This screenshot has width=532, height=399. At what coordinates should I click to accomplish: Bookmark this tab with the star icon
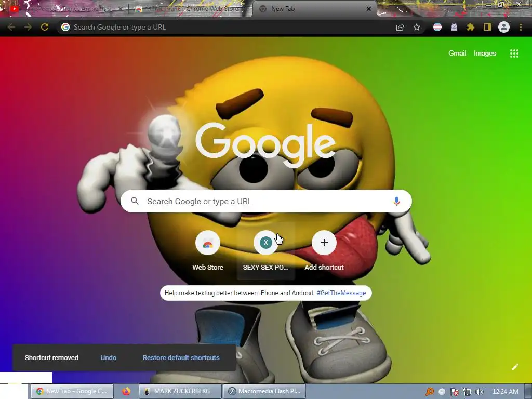pyautogui.click(x=417, y=27)
